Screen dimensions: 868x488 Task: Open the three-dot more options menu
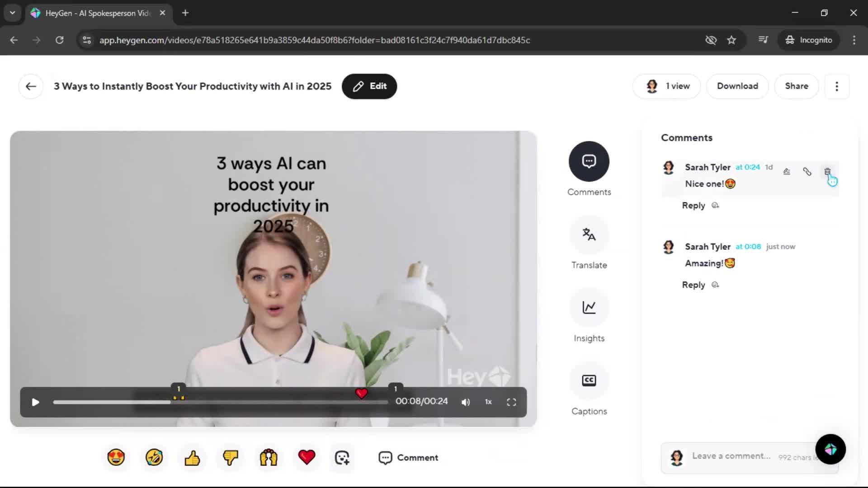[x=837, y=86]
